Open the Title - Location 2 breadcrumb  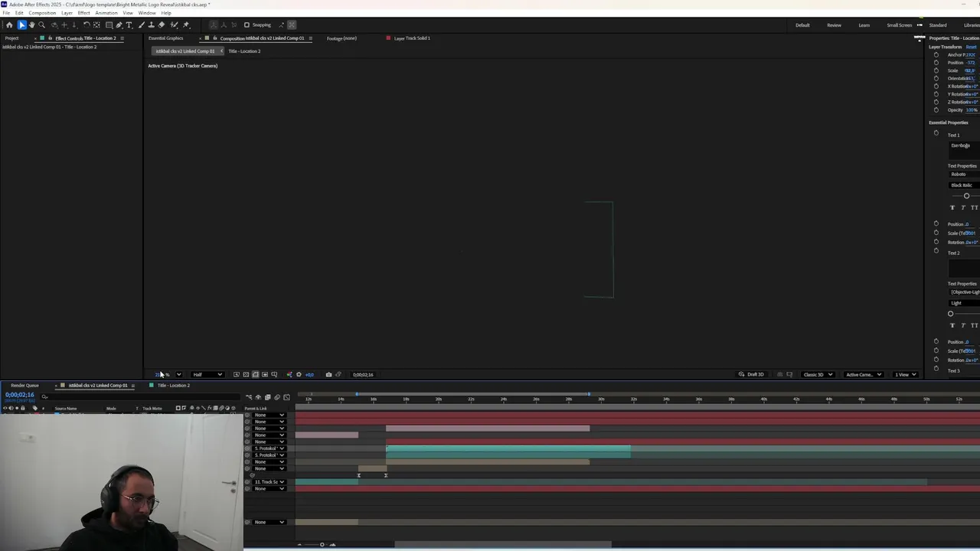click(244, 51)
